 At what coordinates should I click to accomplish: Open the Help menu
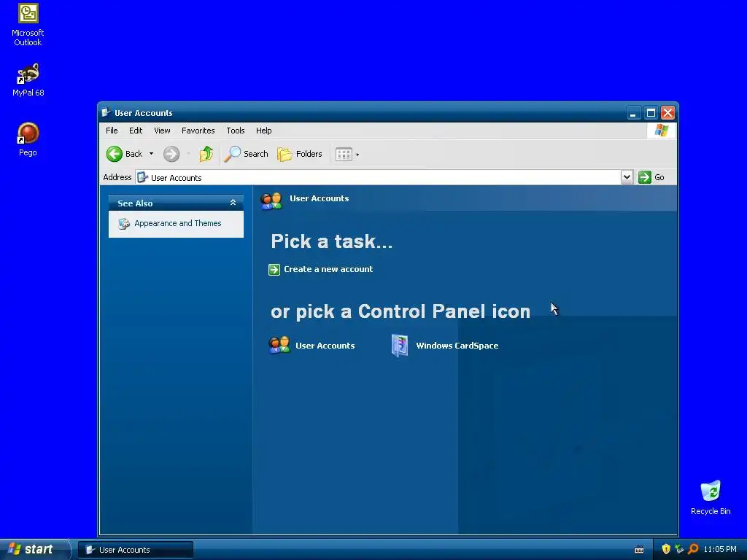[263, 131]
